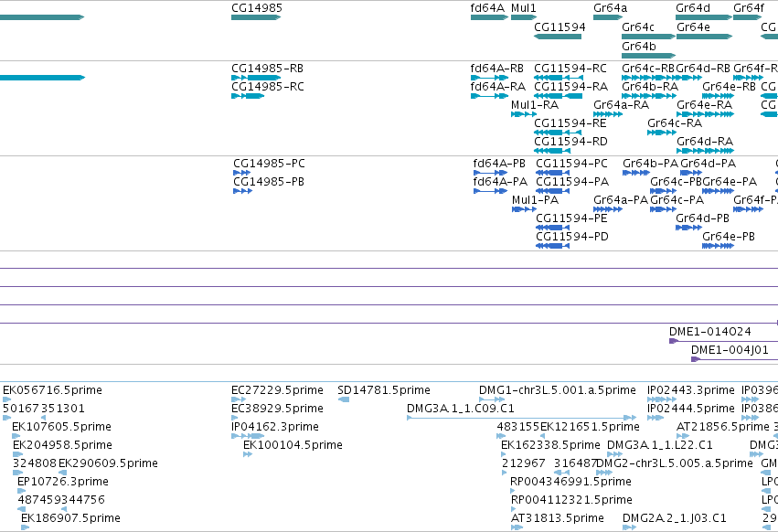The width and height of the screenshot is (778, 532).
Task: Click protein Gr64b-PA
Action: (x=636, y=173)
